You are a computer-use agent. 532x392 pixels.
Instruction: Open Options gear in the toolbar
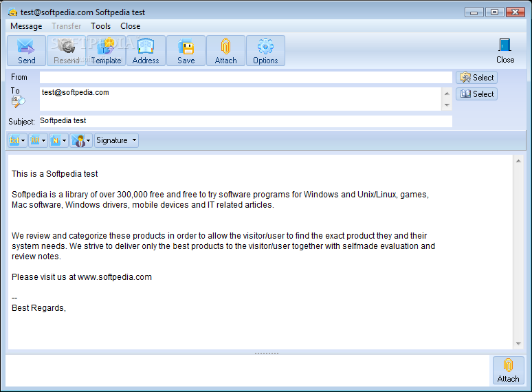coord(265,51)
